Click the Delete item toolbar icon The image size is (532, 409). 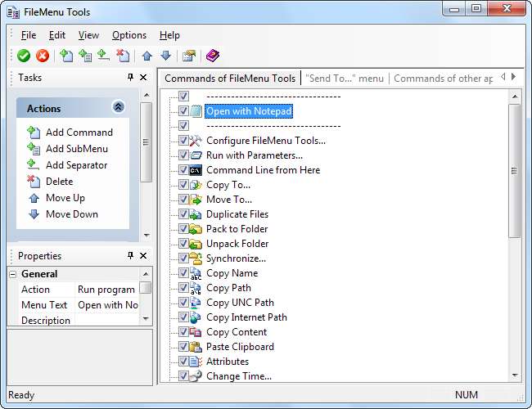[x=123, y=56]
